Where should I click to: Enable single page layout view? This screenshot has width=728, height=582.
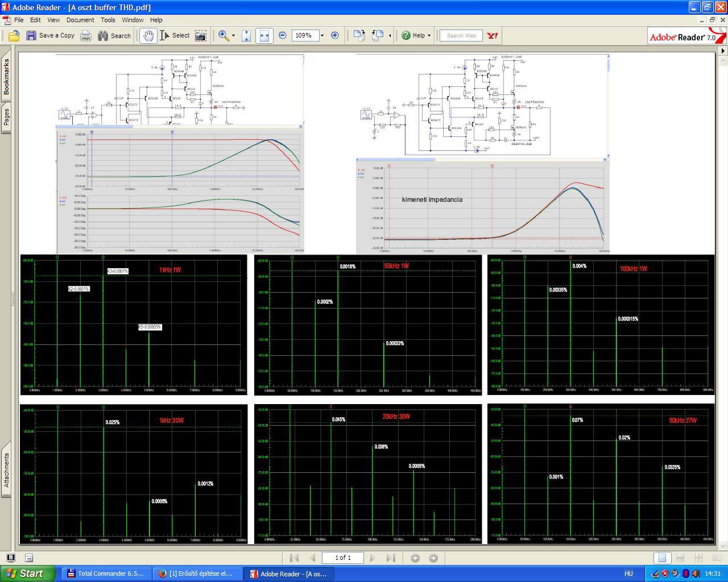tap(661, 558)
